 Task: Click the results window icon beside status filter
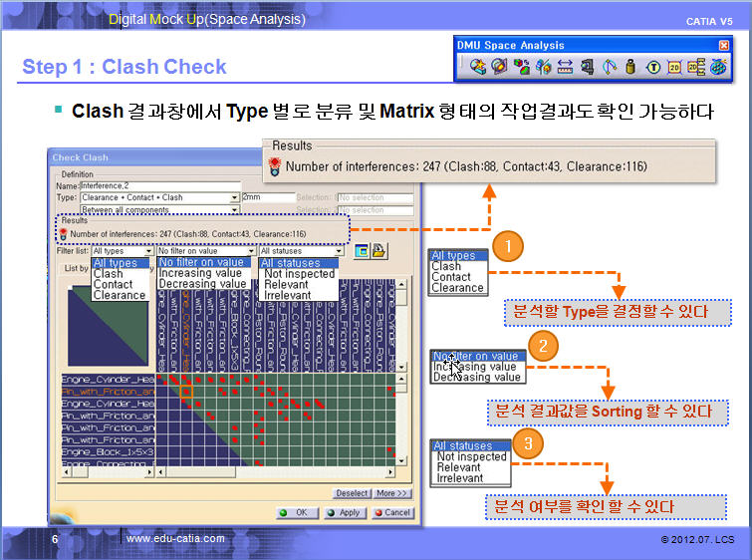click(360, 251)
